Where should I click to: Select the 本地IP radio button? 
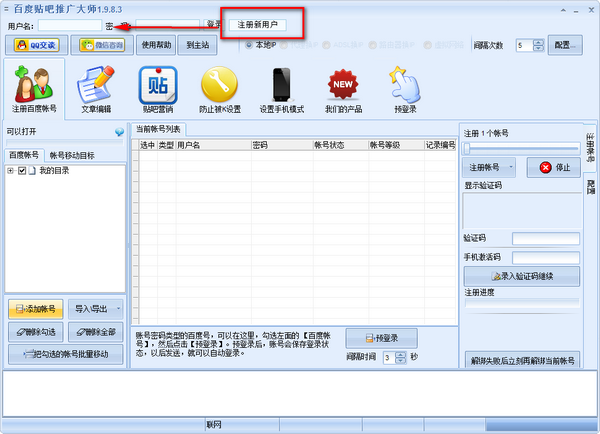249,44
